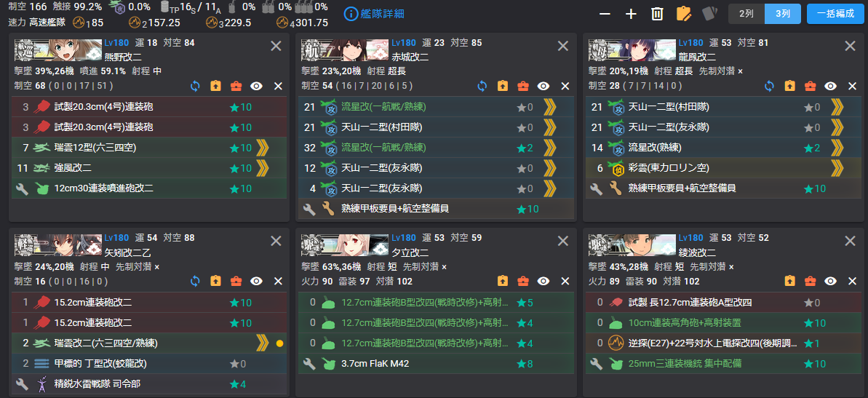Click the orange notepad edit icon
This screenshot has width=868, height=398.
point(684,14)
